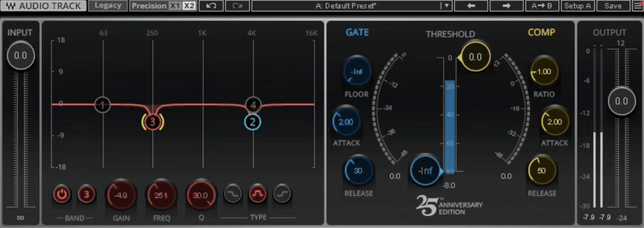Click the blue threshold level meter
The height and width of the screenshot is (228, 644).
click(450, 126)
